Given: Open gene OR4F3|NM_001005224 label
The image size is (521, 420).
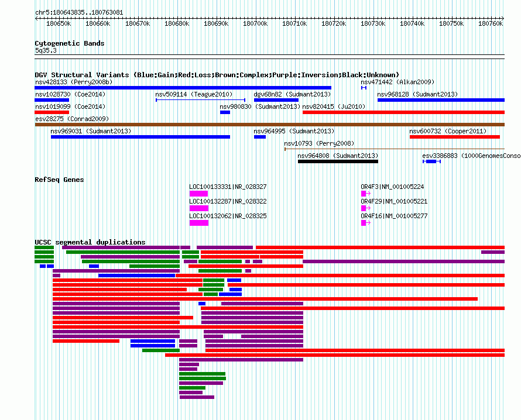Looking at the screenshot, I should pyautogui.click(x=392, y=187).
